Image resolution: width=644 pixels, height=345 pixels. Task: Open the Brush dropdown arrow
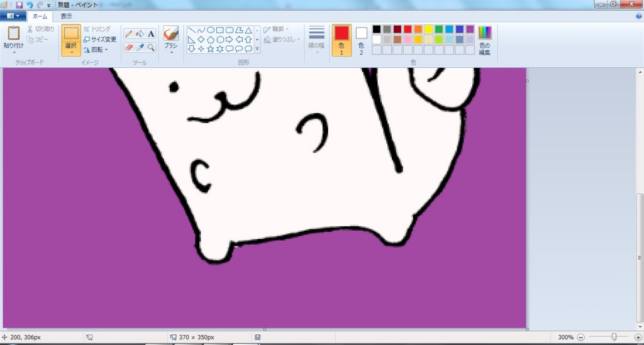171,53
